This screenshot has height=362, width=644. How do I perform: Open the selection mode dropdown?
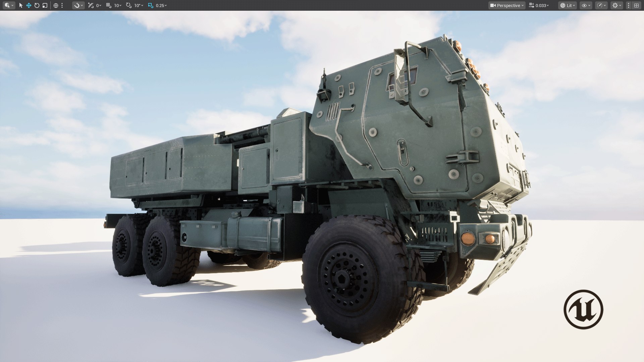(x=9, y=5)
